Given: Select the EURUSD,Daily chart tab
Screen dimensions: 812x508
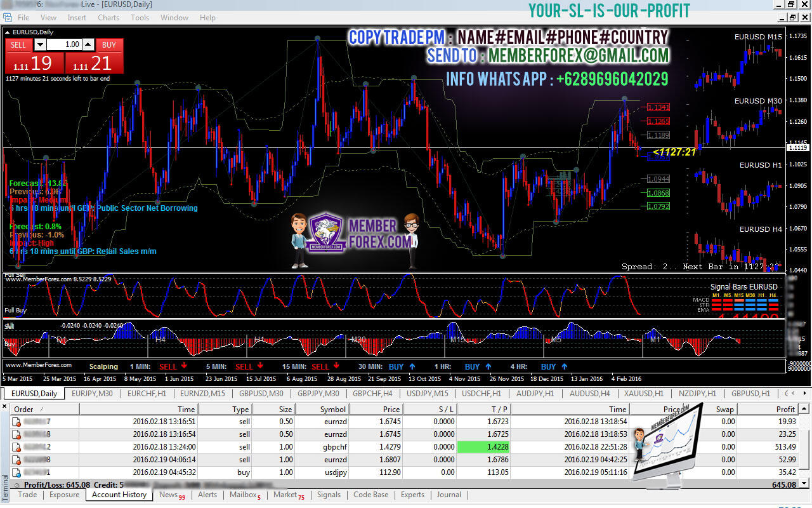Looking at the screenshot, I should coord(34,394).
